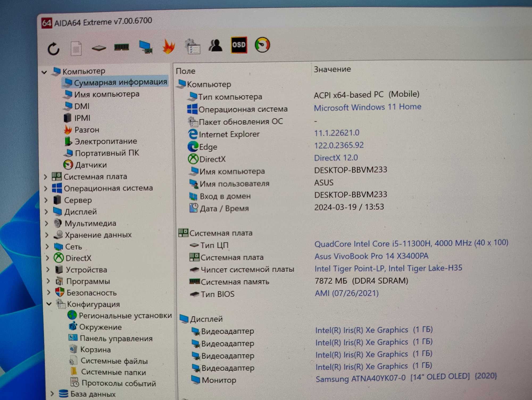
Task: Select Системные файлы in the tree
Action: click(x=114, y=361)
